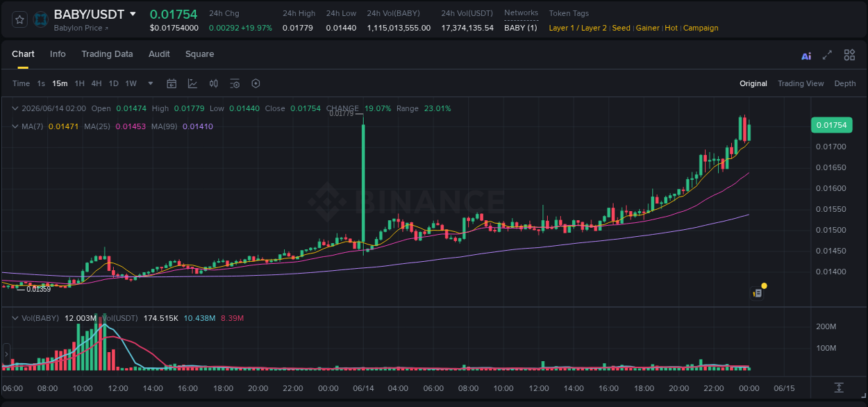Viewport: 868px width, 407px height.
Task: Select the 15m interval
Action: (x=60, y=83)
